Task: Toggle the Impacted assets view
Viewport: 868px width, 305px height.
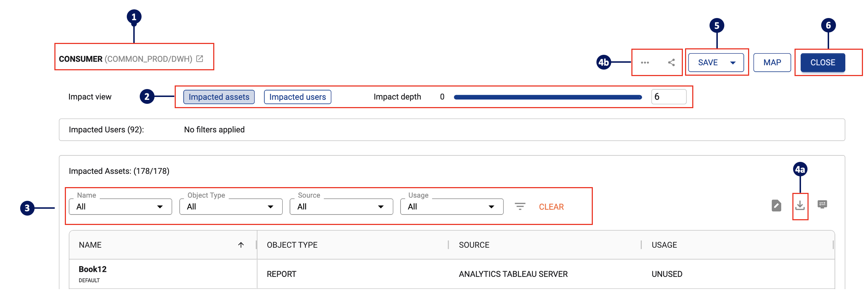Action: [x=219, y=97]
